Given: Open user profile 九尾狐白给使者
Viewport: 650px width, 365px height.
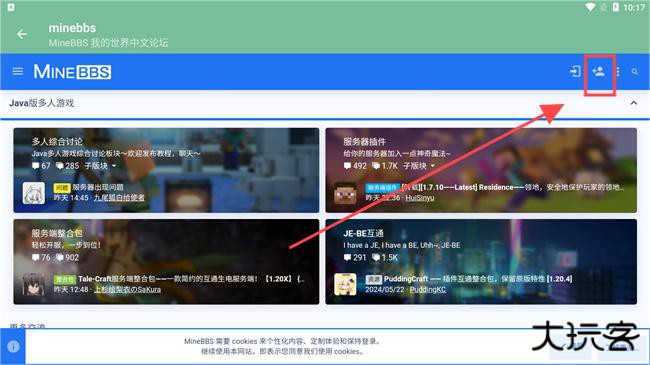Looking at the screenshot, I should click(119, 198).
